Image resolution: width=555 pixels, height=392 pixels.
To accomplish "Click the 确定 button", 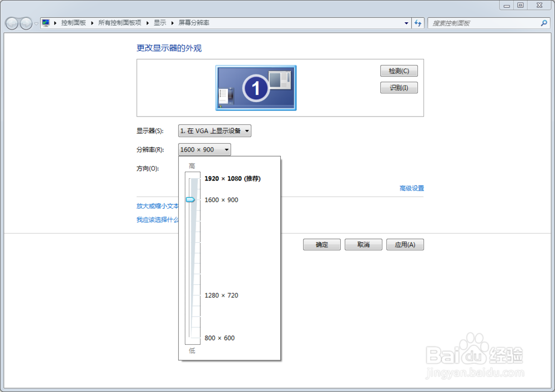I will pyautogui.click(x=322, y=245).
